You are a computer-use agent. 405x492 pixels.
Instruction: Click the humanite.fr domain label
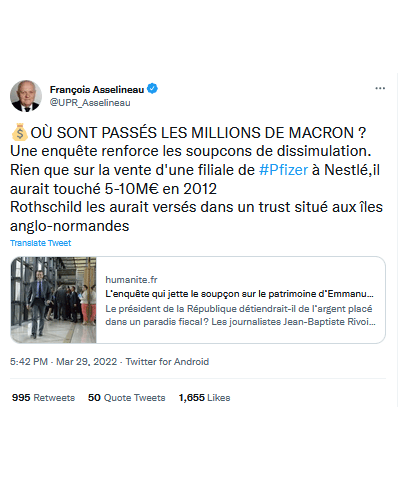(131, 280)
